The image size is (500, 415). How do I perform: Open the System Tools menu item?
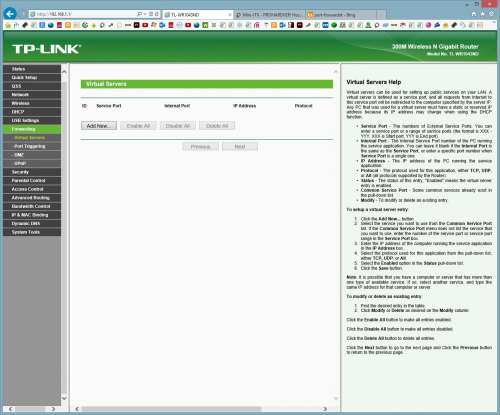pyautogui.click(x=32, y=232)
